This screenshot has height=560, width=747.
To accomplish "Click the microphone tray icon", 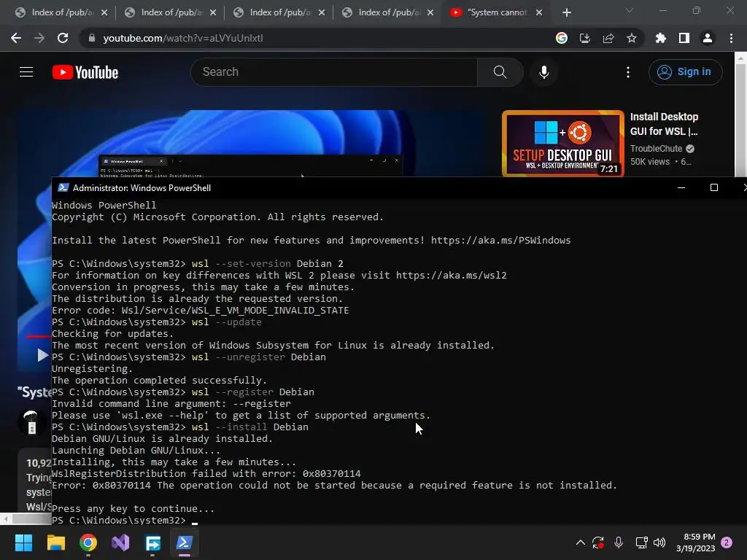I will click(x=619, y=542).
